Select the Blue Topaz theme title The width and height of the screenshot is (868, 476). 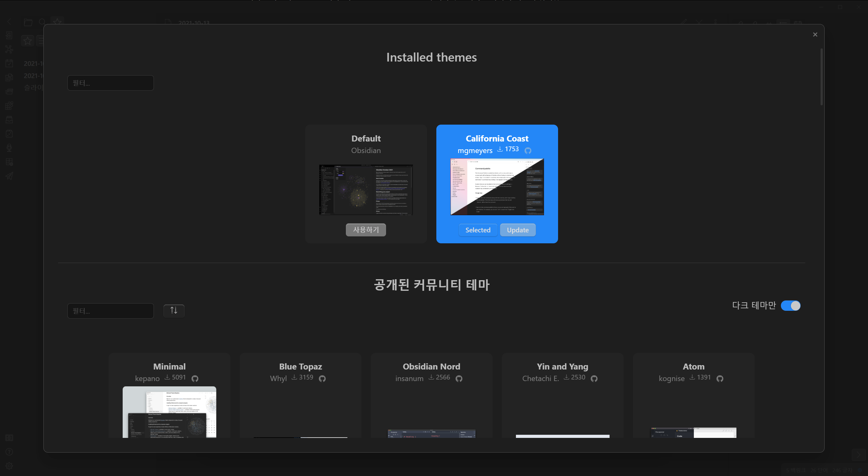click(x=300, y=366)
